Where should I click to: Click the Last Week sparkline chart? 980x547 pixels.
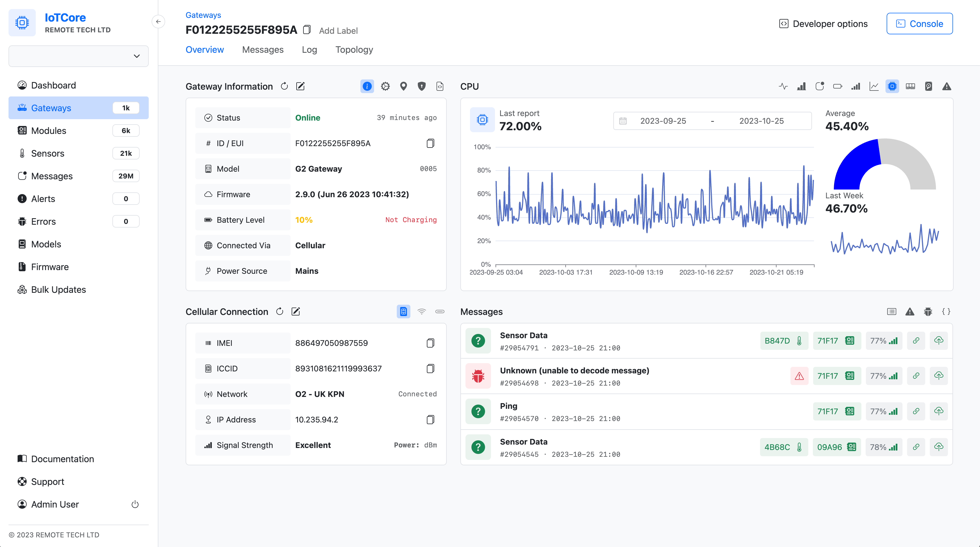pyautogui.click(x=885, y=239)
